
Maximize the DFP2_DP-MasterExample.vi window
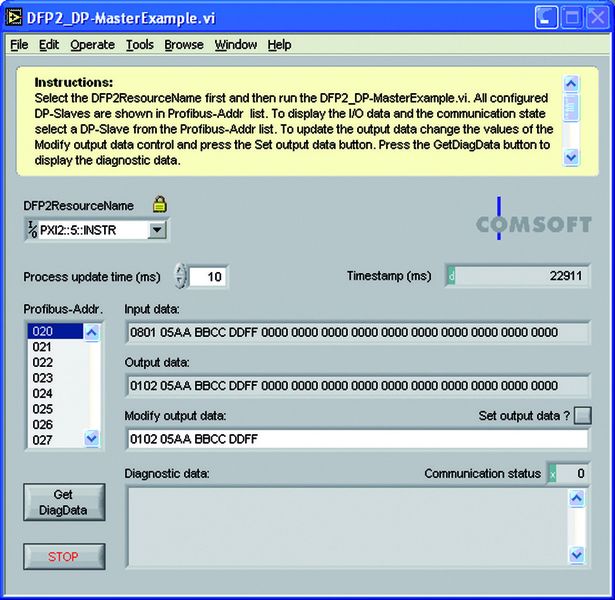pyautogui.click(x=572, y=18)
